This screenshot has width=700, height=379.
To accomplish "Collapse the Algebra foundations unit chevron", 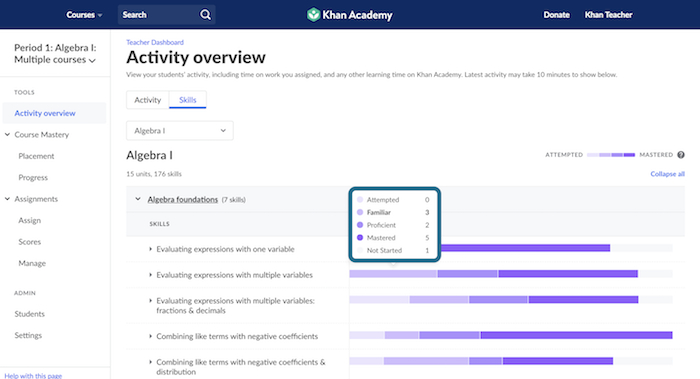I will [138, 199].
